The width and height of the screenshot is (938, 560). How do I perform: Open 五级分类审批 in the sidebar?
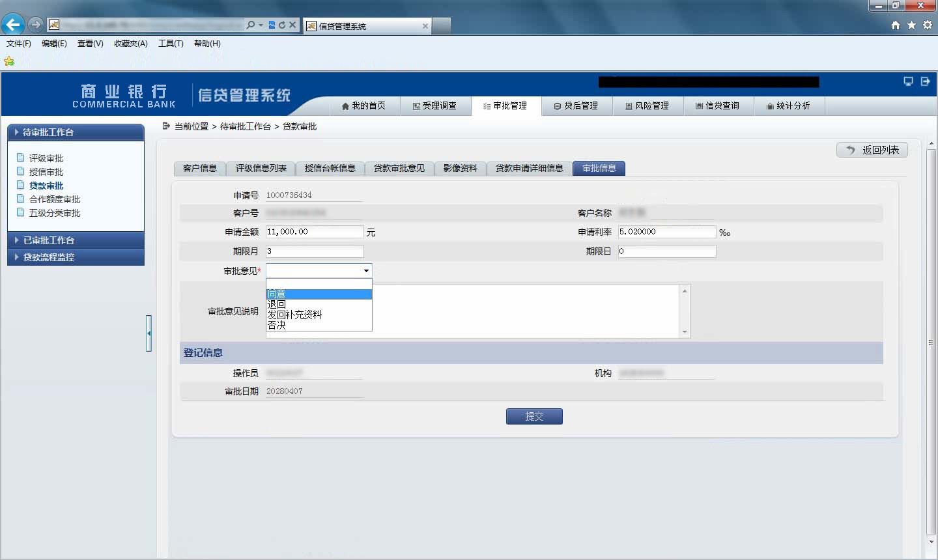tap(55, 213)
